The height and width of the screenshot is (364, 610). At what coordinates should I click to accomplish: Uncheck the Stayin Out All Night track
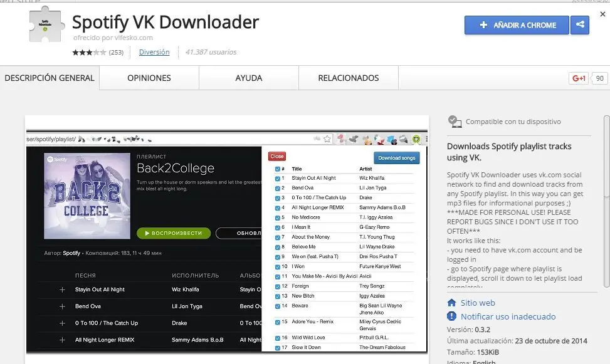tap(276, 179)
